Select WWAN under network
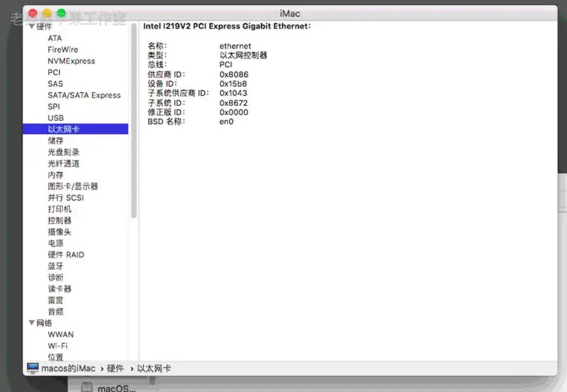This screenshot has width=567, height=392. 60,334
